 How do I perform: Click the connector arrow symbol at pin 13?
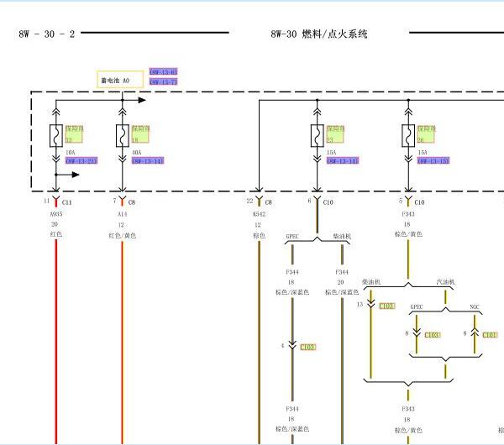click(371, 304)
